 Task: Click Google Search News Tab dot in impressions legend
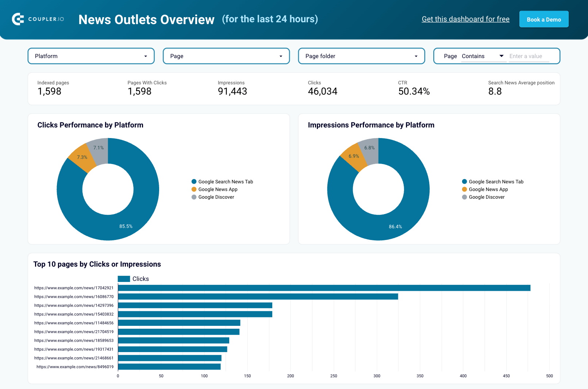point(464,182)
